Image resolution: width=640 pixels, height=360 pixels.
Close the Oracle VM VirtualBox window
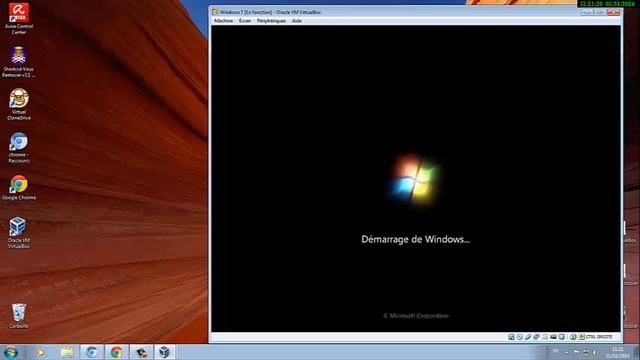click(x=613, y=12)
